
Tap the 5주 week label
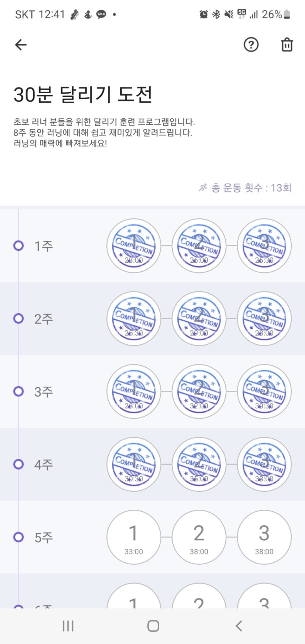point(44,537)
